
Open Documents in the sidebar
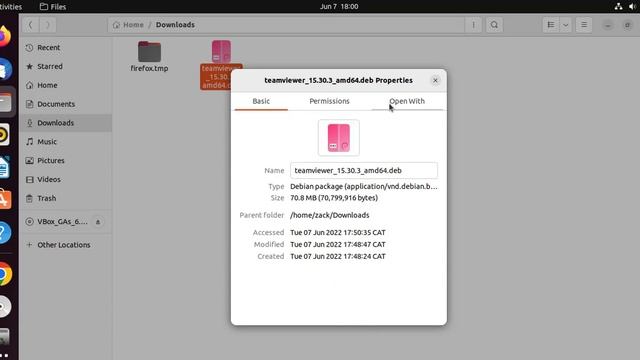point(65,104)
